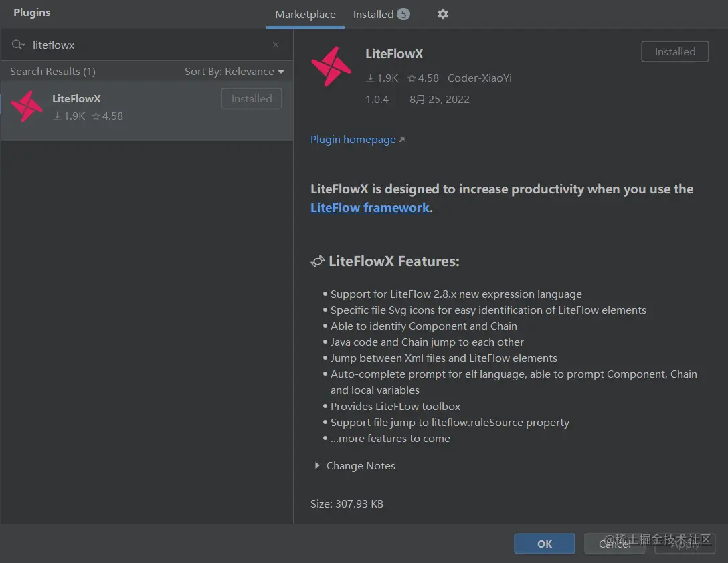Screen dimensions: 728x563
Task: Click the Jump between Xml files bullet
Action: click(x=444, y=358)
